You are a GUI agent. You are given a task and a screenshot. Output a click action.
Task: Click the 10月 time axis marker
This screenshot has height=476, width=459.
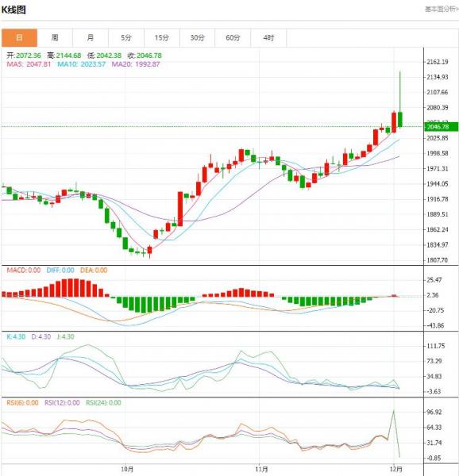pos(127,470)
